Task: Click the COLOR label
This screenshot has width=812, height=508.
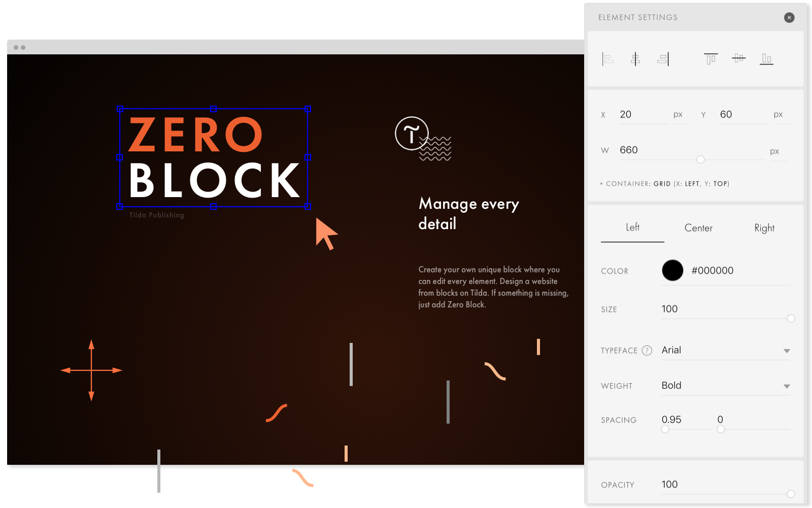Action: [x=615, y=271]
